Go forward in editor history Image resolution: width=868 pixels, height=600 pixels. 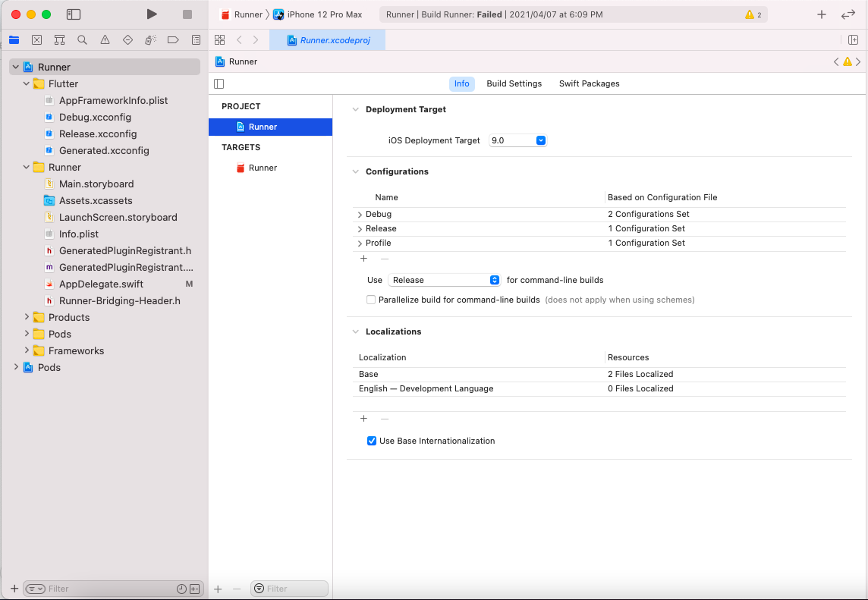[255, 40]
